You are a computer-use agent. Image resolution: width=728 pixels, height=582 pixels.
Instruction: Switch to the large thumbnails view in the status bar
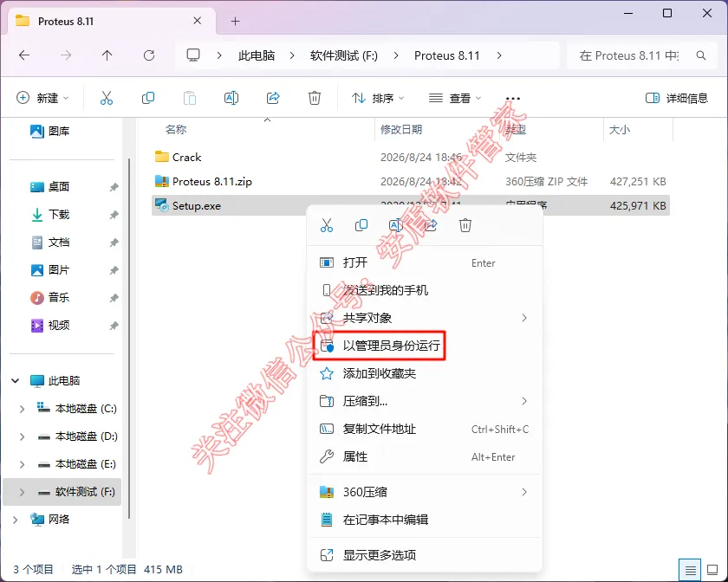click(712, 570)
